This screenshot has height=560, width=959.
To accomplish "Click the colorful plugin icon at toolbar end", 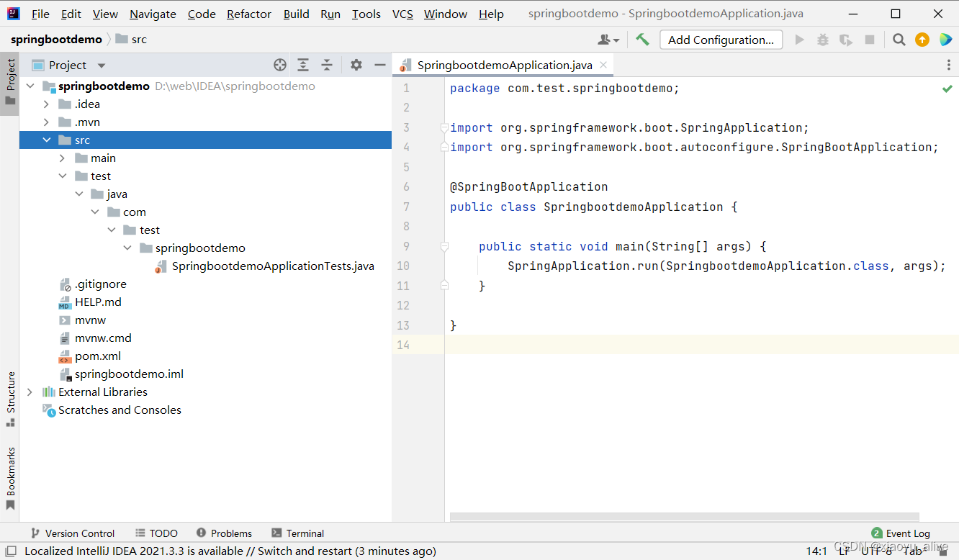I will pos(945,40).
